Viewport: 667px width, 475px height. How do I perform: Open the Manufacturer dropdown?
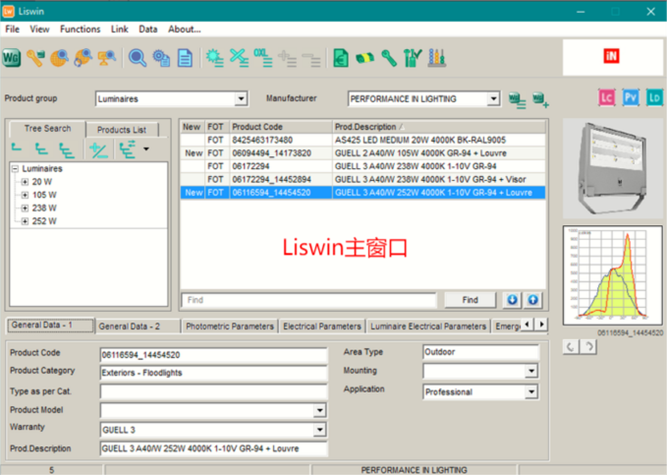[493, 99]
